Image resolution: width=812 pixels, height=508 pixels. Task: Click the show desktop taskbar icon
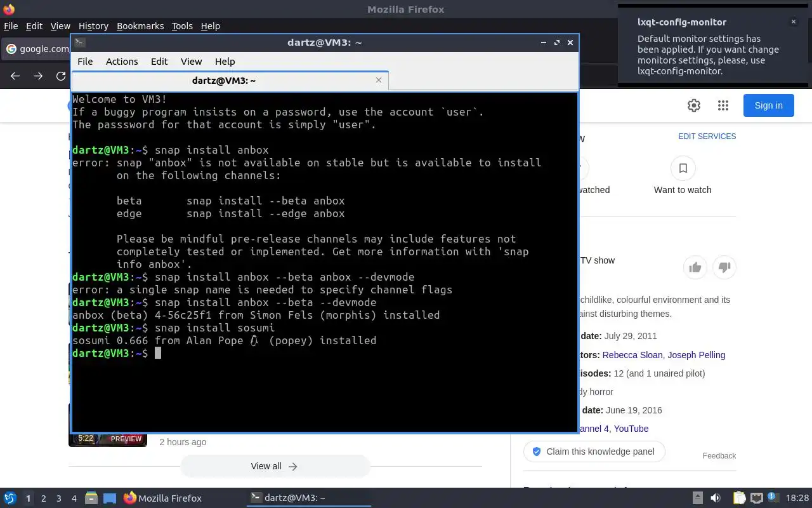click(x=110, y=498)
